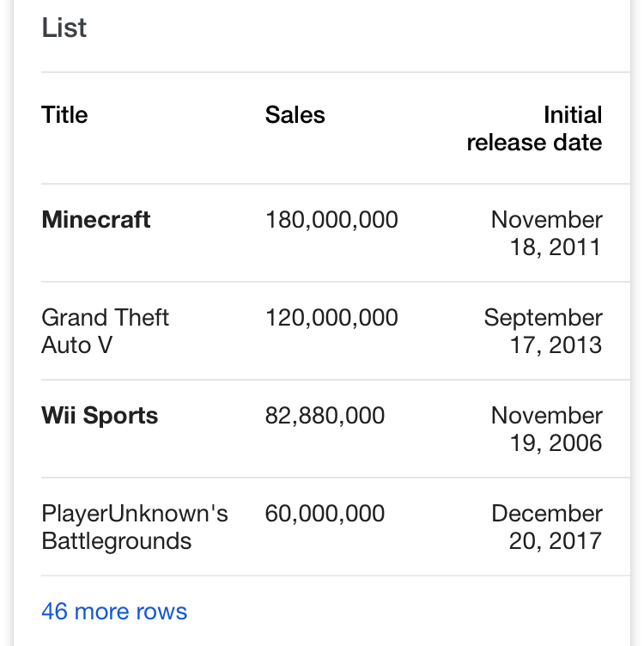Expand the table via 46 more rows
The height and width of the screenshot is (646, 644).
pyautogui.click(x=114, y=612)
